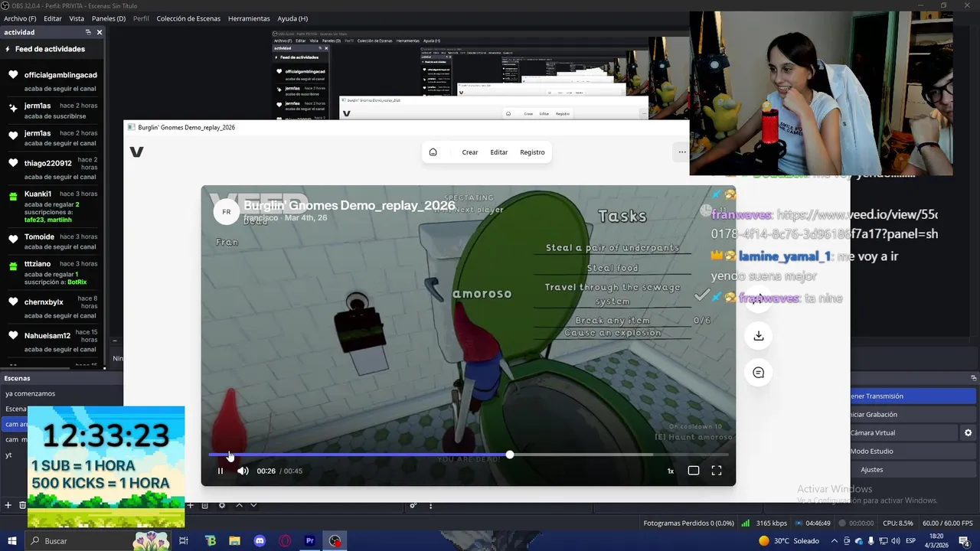Open the comments icon beside the video
This screenshot has height=551, width=980.
pyautogui.click(x=759, y=373)
